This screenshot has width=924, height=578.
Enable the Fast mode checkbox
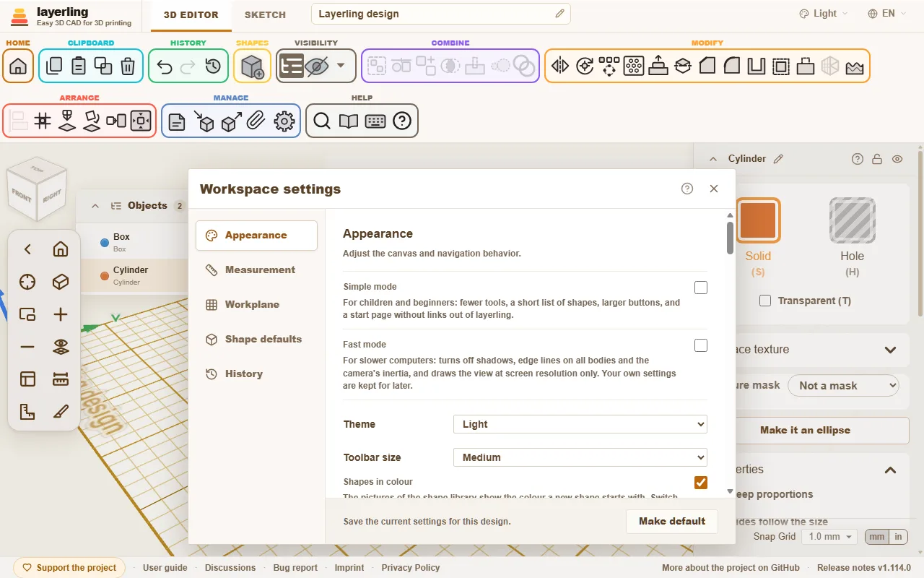700,345
